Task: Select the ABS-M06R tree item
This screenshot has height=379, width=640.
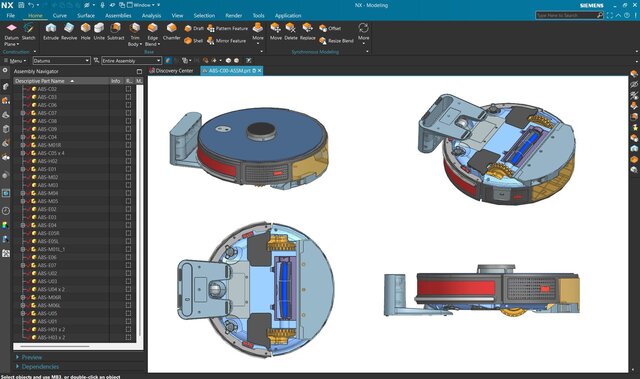Action: point(49,297)
